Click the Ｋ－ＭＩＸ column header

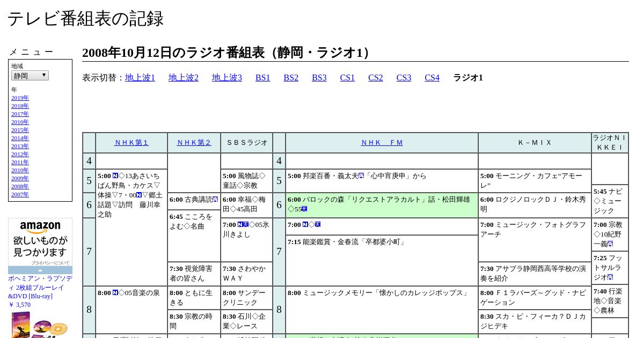[x=535, y=143]
